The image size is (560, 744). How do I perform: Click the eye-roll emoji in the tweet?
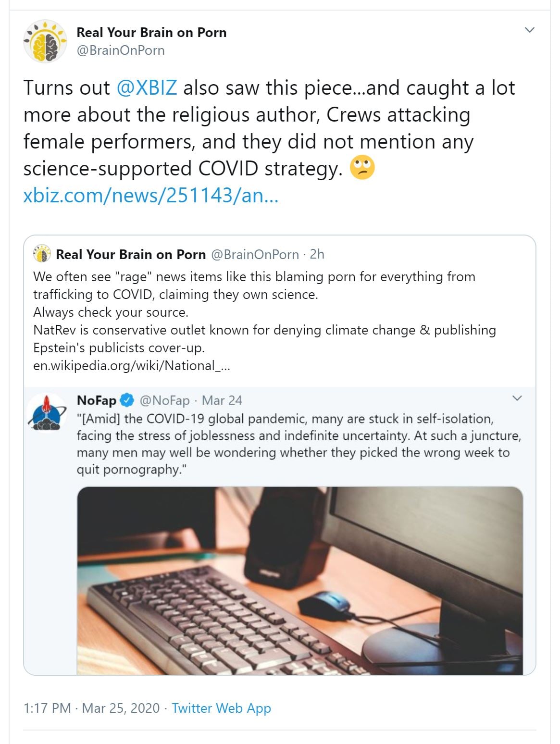362,168
